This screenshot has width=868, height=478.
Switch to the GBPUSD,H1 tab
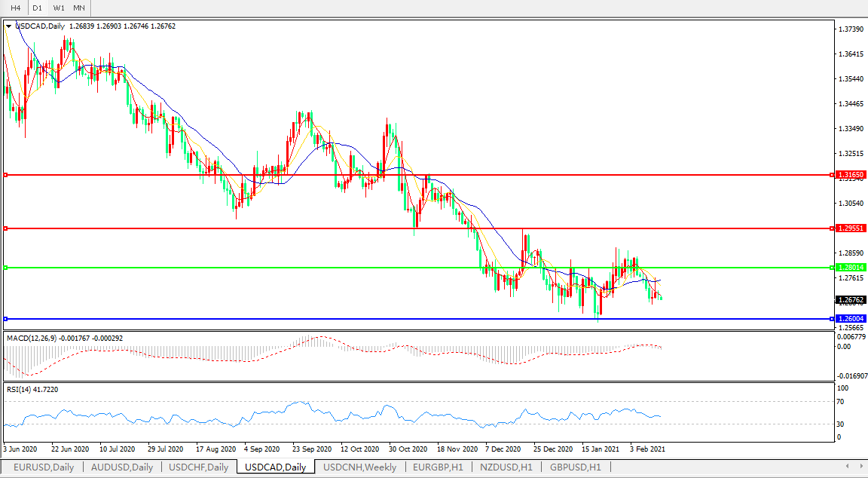pyautogui.click(x=575, y=467)
